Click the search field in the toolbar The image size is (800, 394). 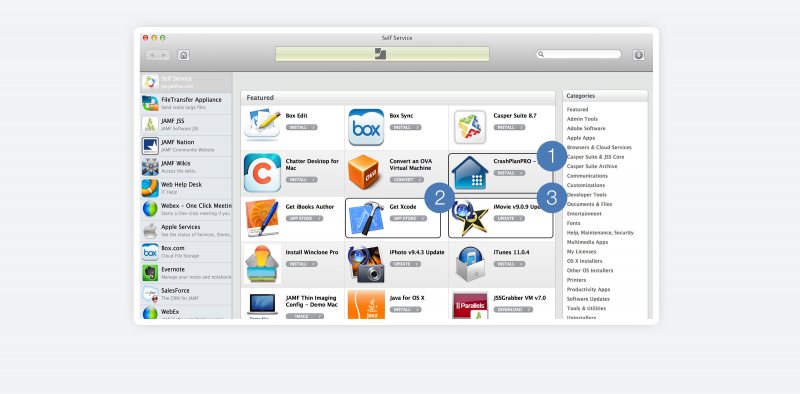(579, 54)
